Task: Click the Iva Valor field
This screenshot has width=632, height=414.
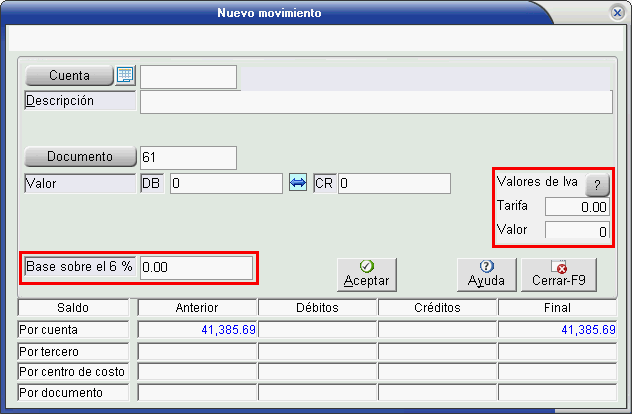Action: point(577,231)
